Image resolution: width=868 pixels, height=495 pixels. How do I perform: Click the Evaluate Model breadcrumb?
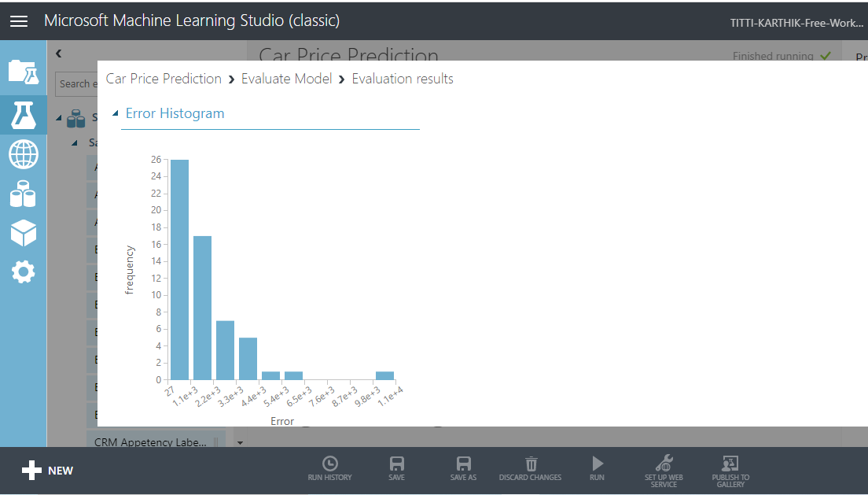(287, 79)
